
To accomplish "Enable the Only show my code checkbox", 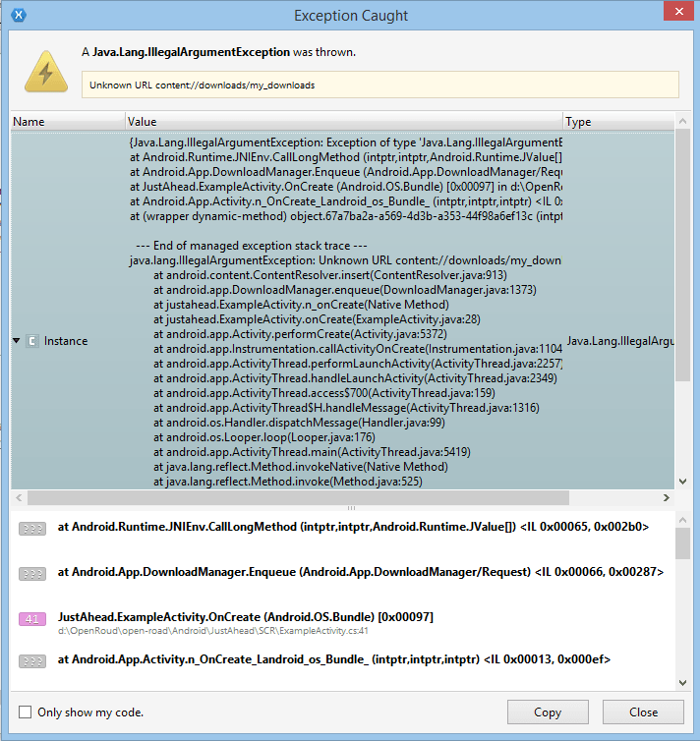I will [x=25, y=712].
